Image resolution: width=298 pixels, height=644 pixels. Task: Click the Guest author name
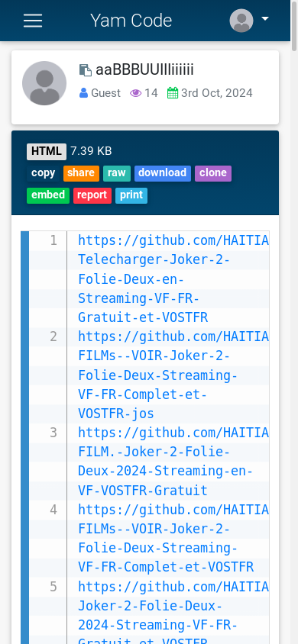pos(105,93)
